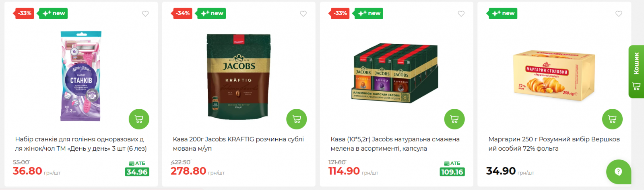Add Jacobs capsules to cart
Viewport: 644px width, 190px height.
point(454,119)
